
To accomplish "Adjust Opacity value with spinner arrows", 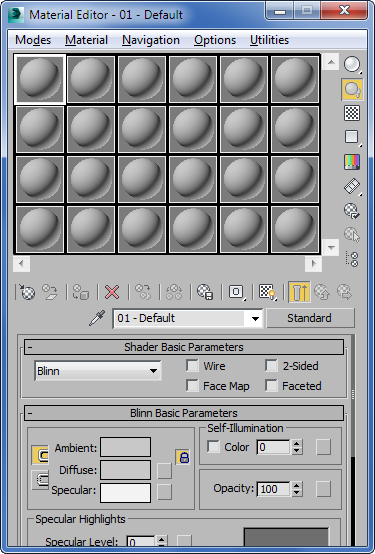I will click(x=297, y=489).
